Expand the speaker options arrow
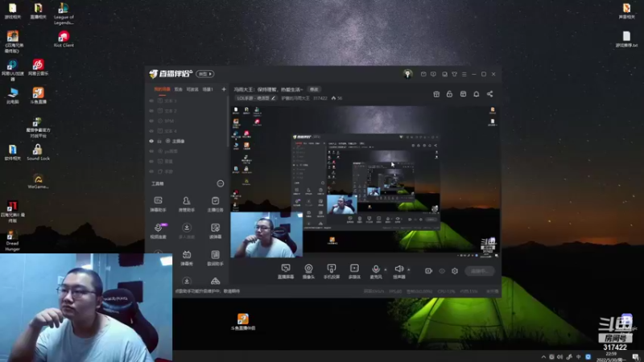Image resolution: width=644 pixels, height=362 pixels. pyautogui.click(x=409, y=269)
